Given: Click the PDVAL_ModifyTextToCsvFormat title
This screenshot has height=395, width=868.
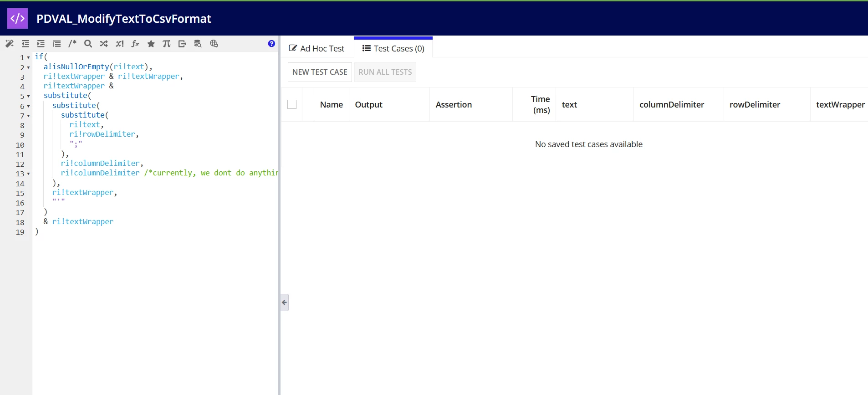Looking at the screenshot, I should (124, 19).
